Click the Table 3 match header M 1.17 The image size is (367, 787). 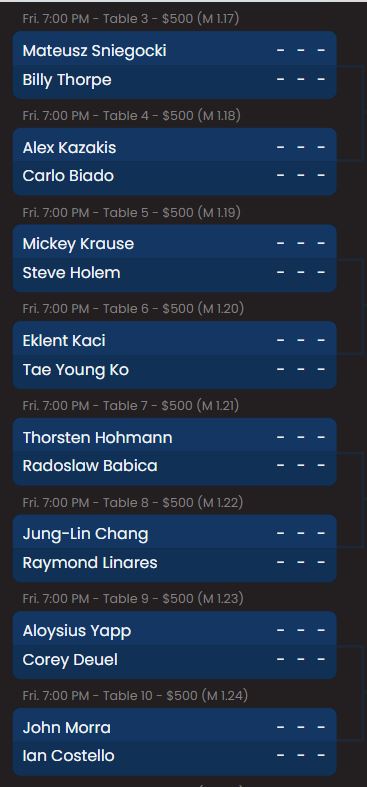pyautogui.click(x=131, y=19)
